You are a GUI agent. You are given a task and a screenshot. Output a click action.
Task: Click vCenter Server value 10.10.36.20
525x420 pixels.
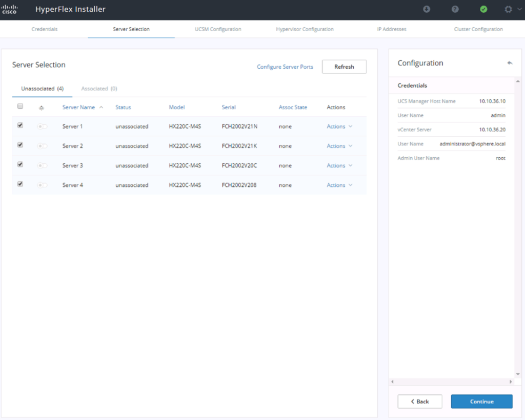(492, 130)
